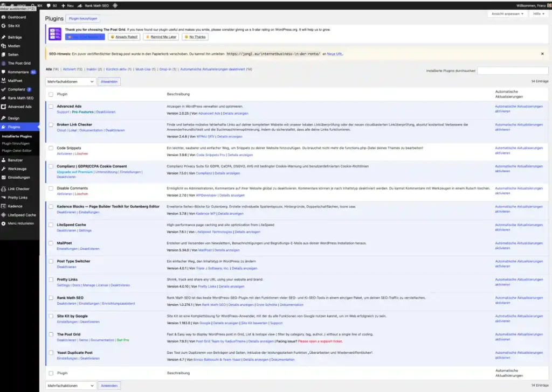Open Beiträge pin icon in sidebar
Viewport: 552px width, 392px height.
[x=4, y=37]
